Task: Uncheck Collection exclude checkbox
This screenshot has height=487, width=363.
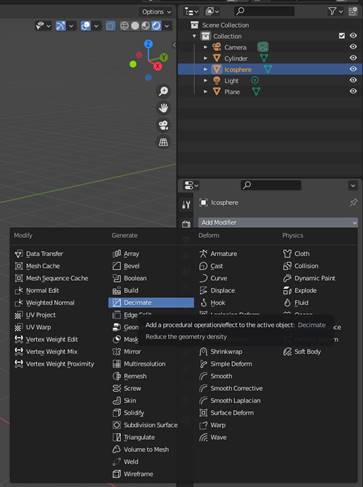Action: [x=342, y=36]
